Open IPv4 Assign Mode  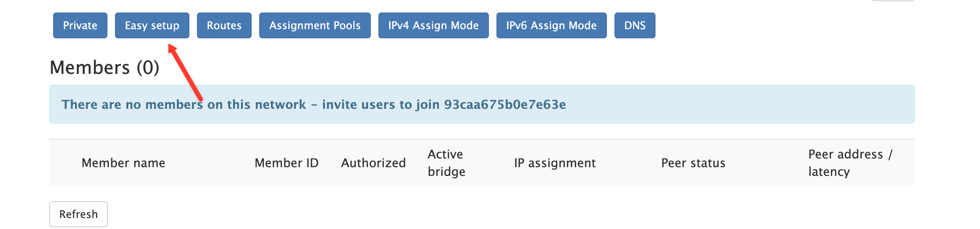(433, 25)
